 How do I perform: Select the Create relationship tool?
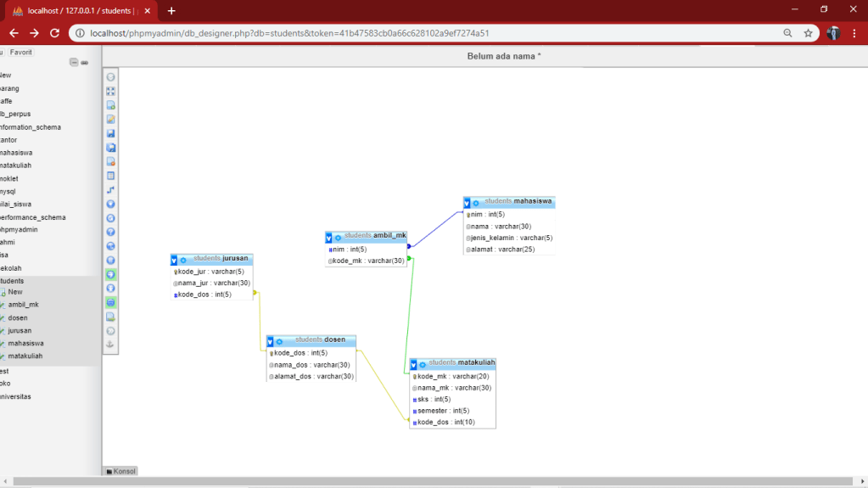pos(110,190)
